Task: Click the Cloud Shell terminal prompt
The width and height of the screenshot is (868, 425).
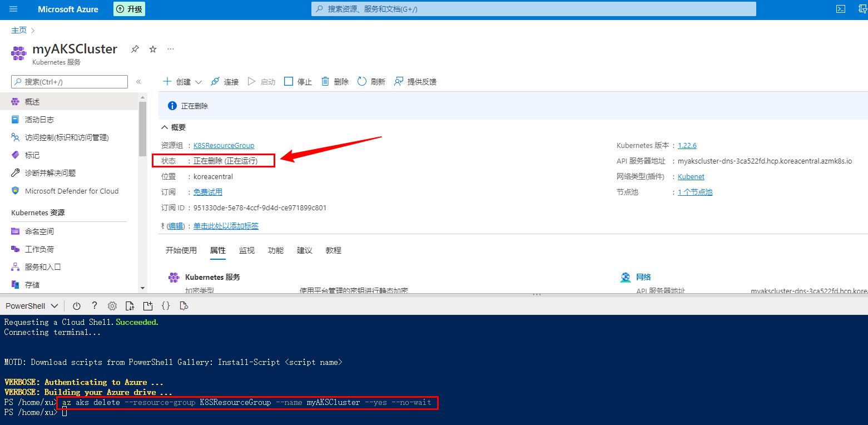Action: 64,412
